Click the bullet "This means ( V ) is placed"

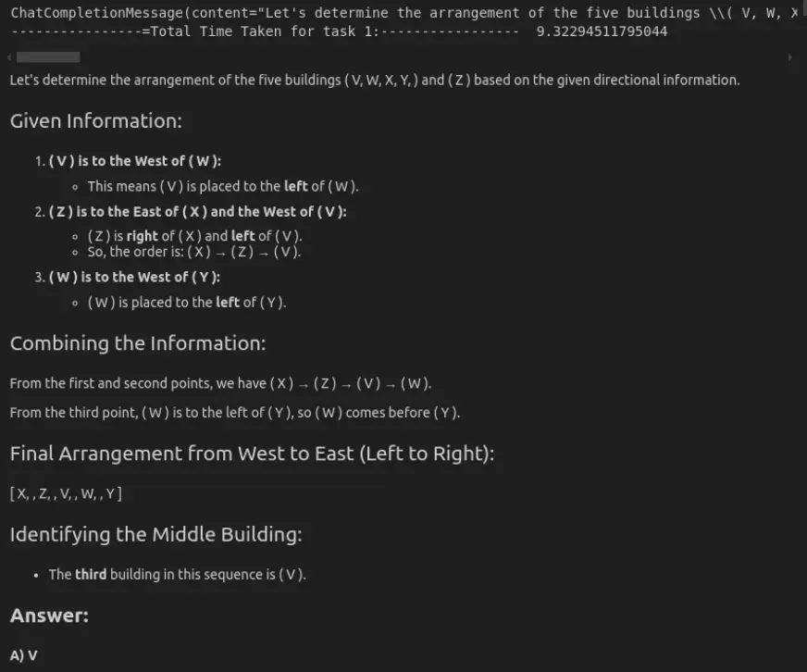tap(222, 187)
